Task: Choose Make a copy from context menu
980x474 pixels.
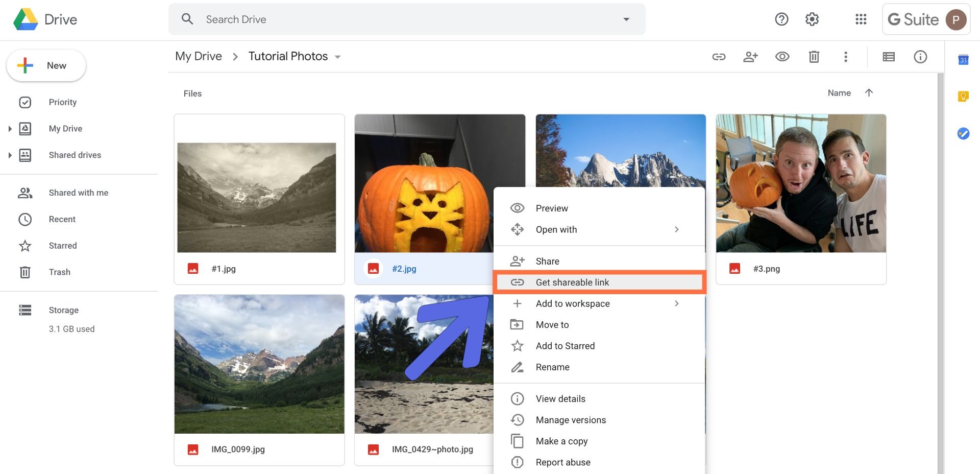Action: click(561, 441)
